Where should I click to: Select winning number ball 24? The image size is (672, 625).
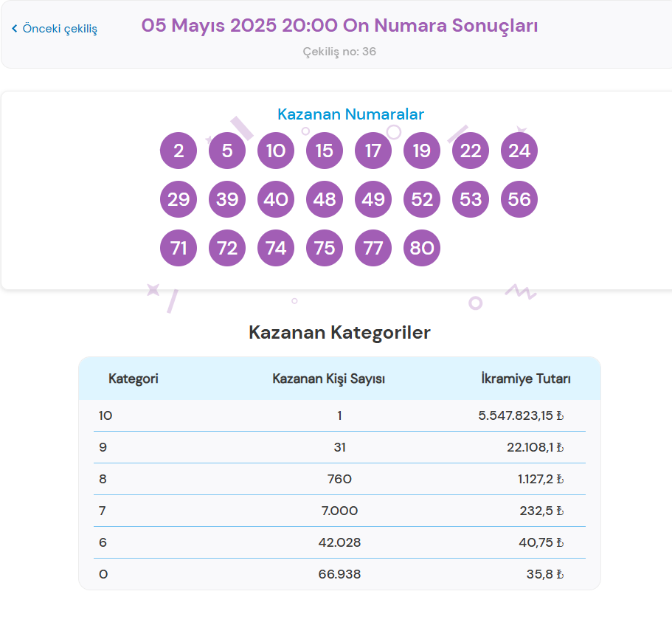pos(519,151)
